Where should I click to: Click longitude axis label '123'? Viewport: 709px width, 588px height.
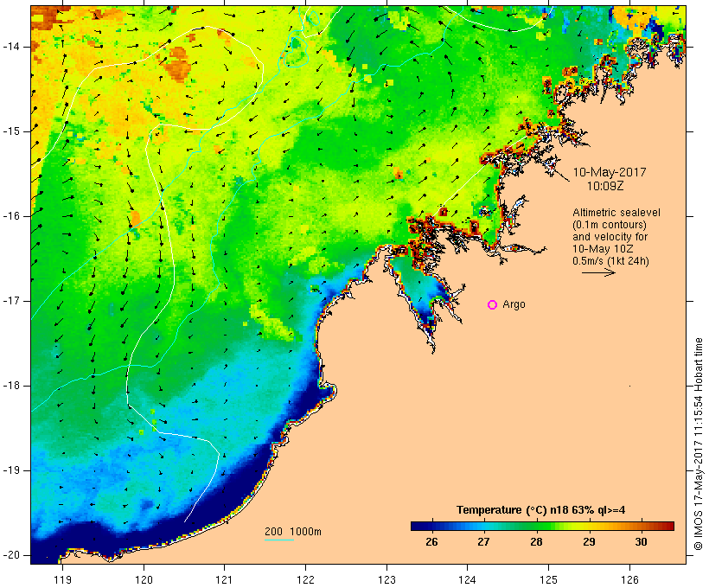click(x=386, y=580)
